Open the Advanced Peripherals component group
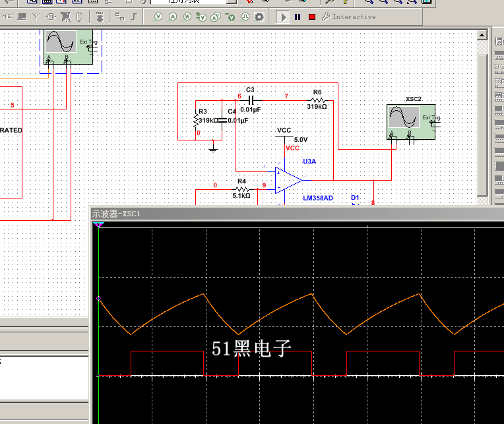Screen dimensions: 504x424 [22, 16]
